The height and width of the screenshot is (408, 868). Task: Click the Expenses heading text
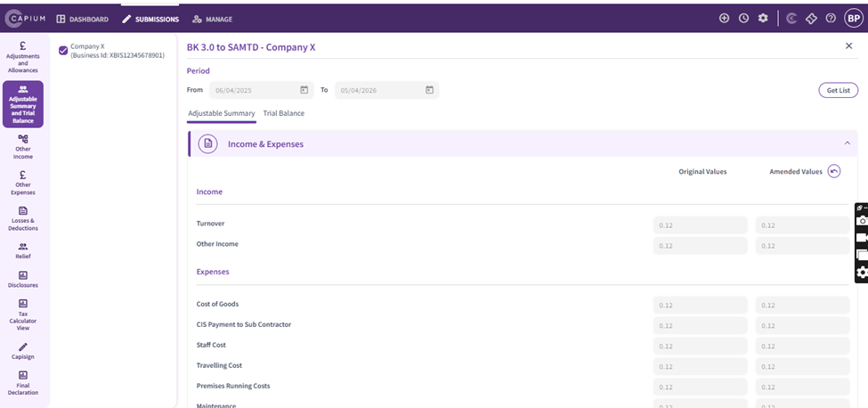(213, 272)
